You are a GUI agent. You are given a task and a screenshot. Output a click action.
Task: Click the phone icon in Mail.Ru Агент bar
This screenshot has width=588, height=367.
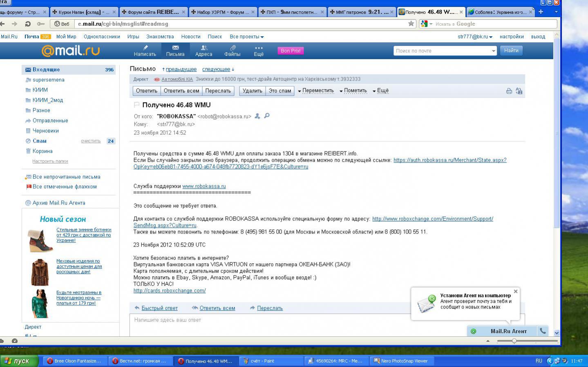tap(543, 331)
